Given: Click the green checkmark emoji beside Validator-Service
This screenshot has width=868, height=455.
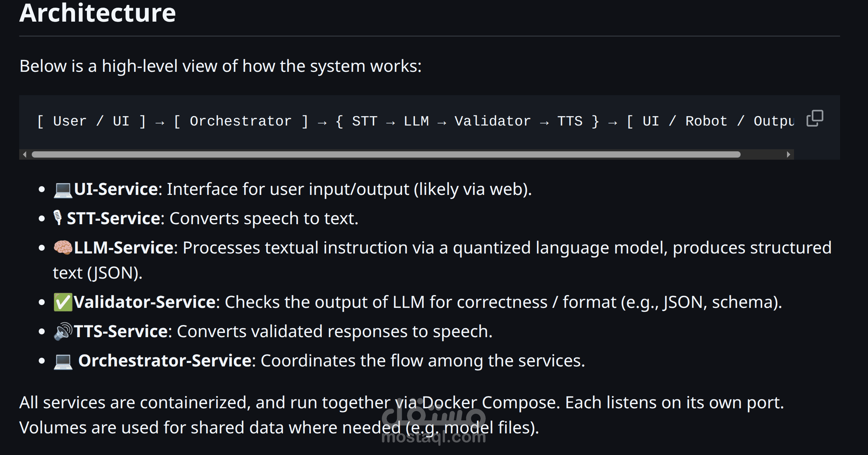Looking at the screenshot, I should [x=63, y=302].
